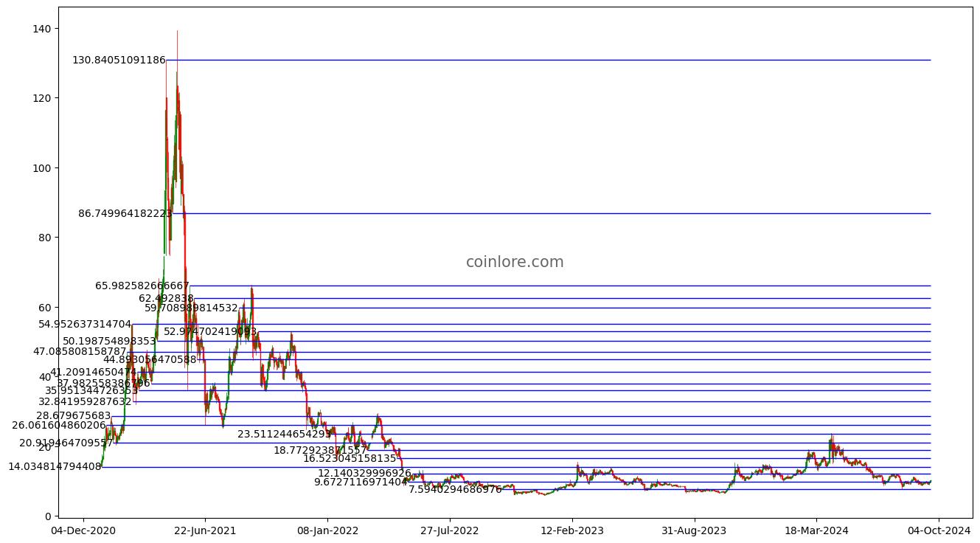This screenshot has height=543, width=980.
Task: Click the 04-Dec-2020 date tick label
Action: click(x=83, y=530)
